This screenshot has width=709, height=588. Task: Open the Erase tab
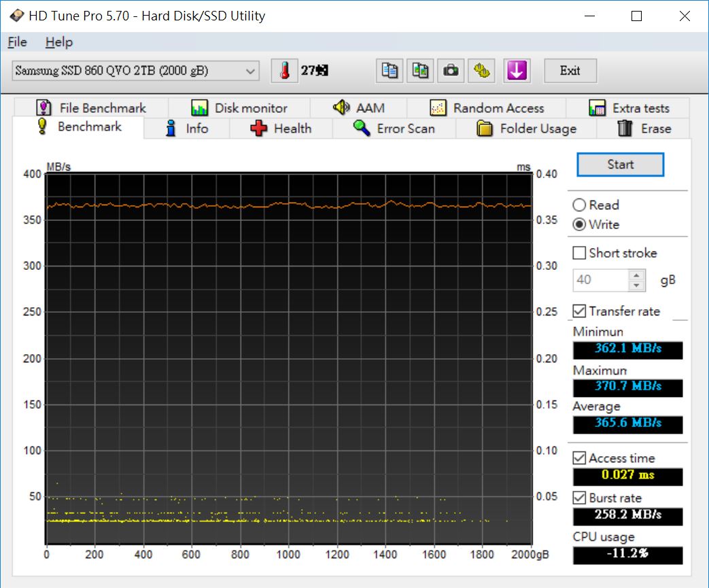[643, 128]
